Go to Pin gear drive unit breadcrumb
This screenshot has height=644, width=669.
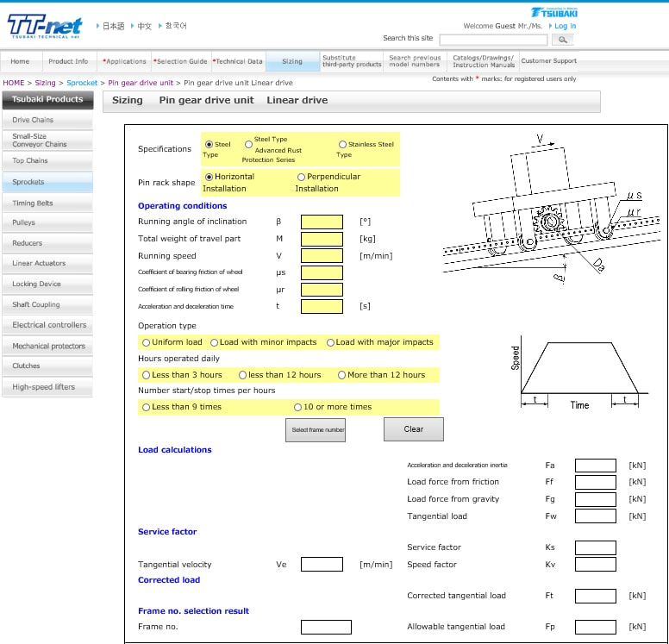point(141,83)
